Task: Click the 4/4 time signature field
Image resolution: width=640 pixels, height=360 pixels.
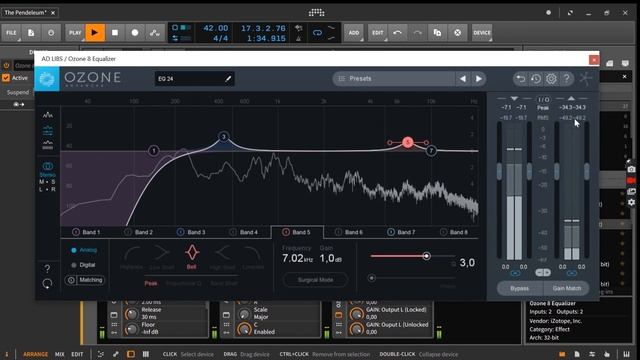Action: tap(220, 38)
